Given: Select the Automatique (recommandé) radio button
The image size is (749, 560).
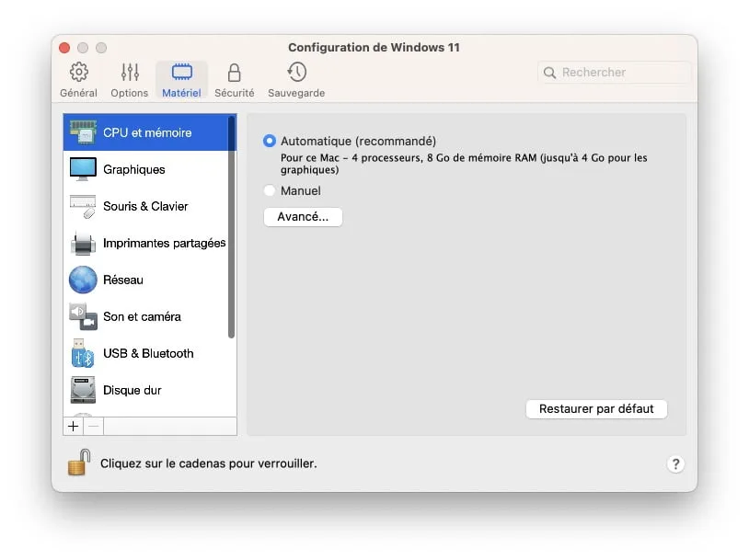Looking at the screenshot, I should click(270, 141).
